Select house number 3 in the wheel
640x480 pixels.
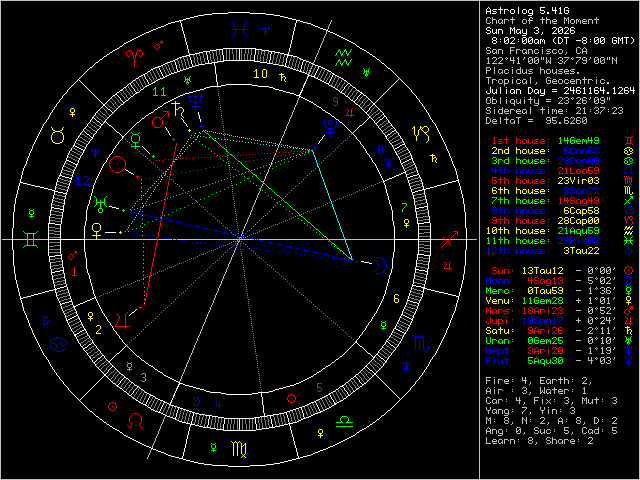tap(144, 378)
